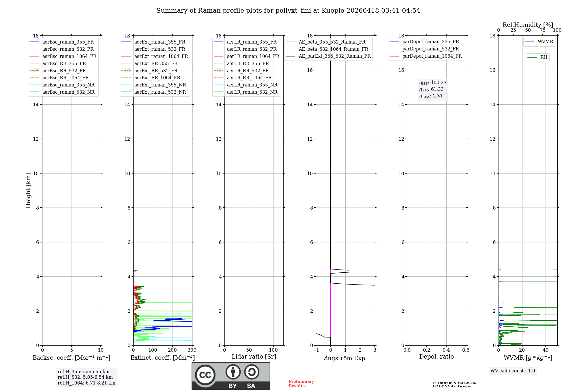Click the Extinct. coeff. x-axis label
This screenshot has height=392, width=577.
(162, 358)
